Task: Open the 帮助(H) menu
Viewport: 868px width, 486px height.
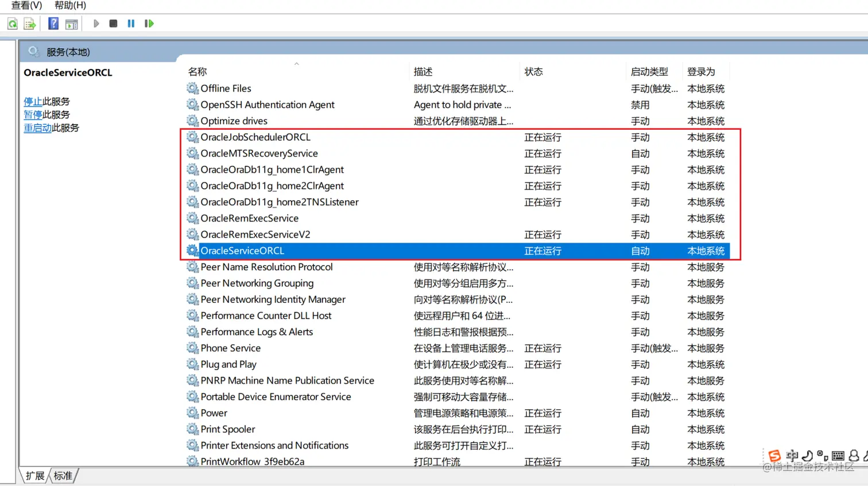Action: pos(70,5)
